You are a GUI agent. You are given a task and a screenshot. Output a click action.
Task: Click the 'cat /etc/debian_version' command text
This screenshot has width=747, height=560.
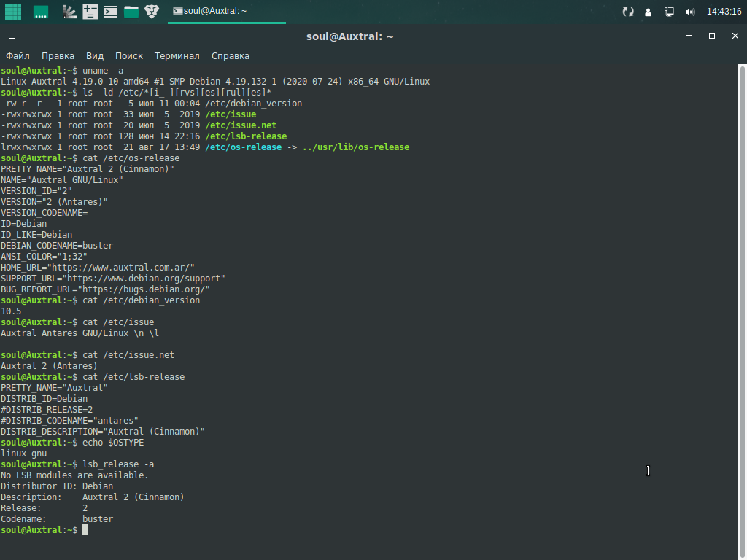click(141, 300)
